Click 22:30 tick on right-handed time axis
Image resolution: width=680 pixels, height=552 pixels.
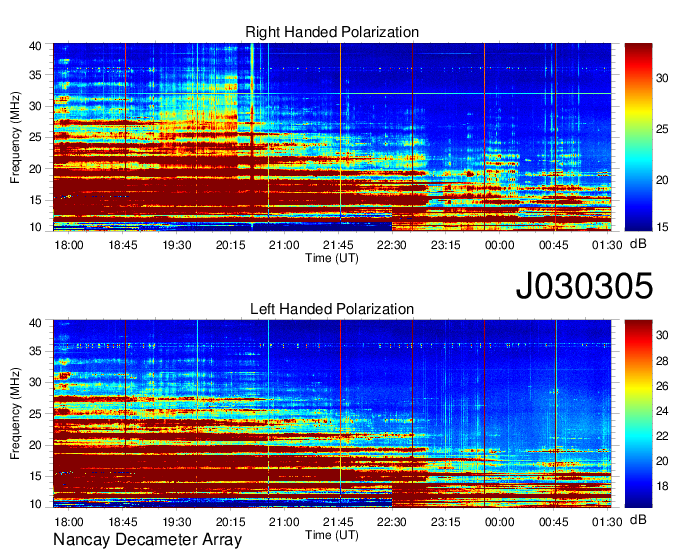tap(392, 245)
